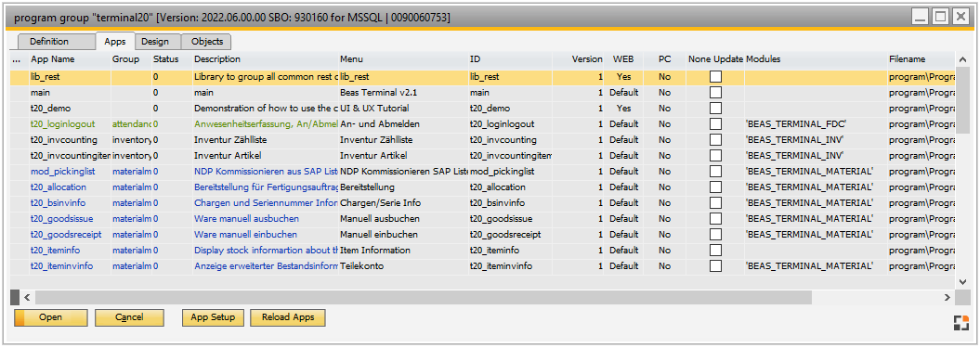Click the scroll-down arrow of vertical scrollbar
The height and width of the screenshot is (348, 980).
click(963, 281)
